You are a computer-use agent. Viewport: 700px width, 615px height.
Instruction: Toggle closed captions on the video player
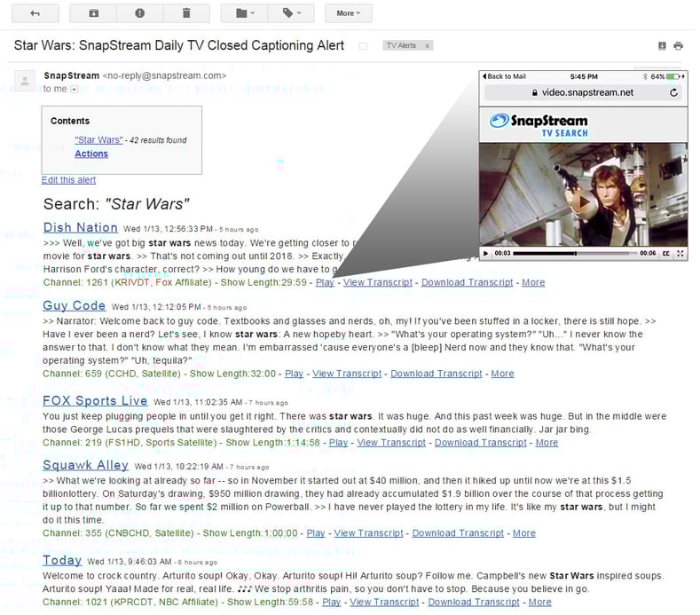(665, 253)
